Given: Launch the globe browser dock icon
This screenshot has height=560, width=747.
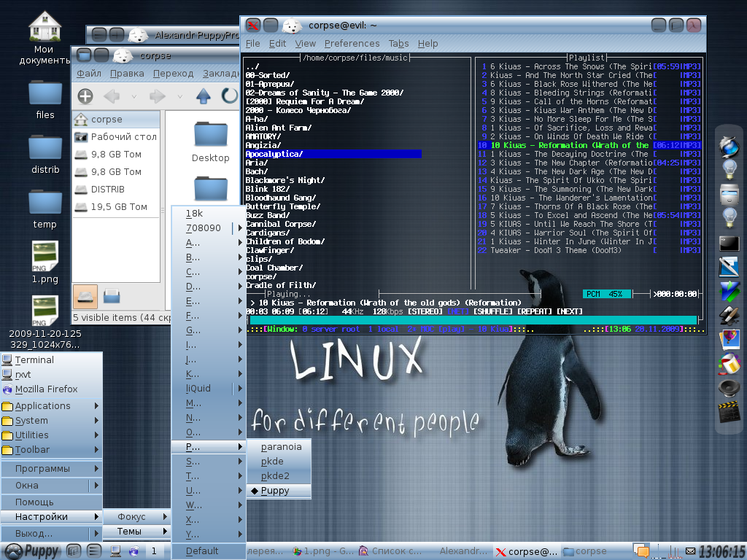Looking at the screenshot, I should [x=729, y=146].
